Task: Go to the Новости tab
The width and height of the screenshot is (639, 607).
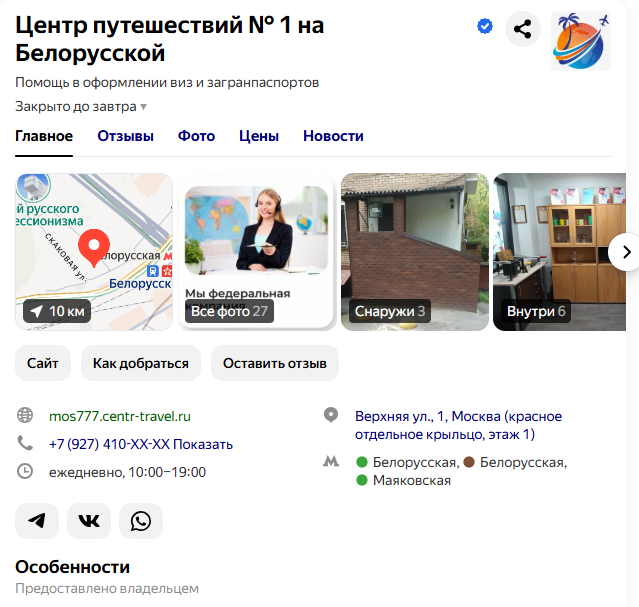Action: [x=333, y=136]
